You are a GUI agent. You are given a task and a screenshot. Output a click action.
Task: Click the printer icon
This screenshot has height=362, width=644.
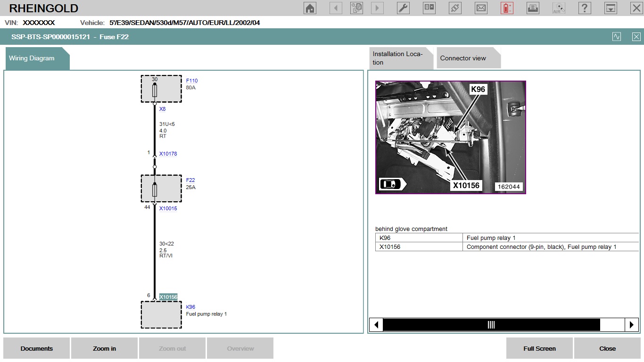(x=533, y=8)
